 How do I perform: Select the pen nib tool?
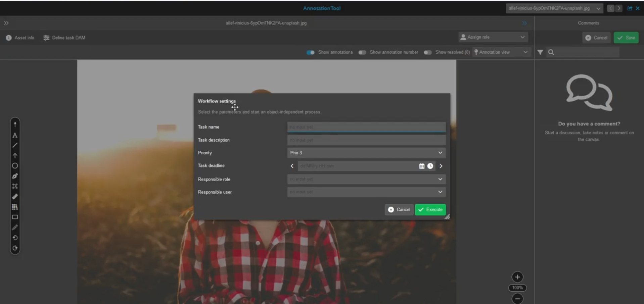(x=15, y=176)
